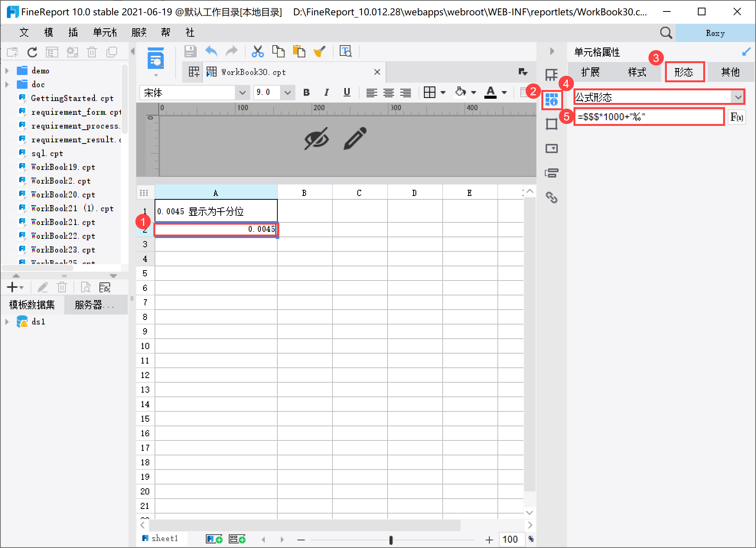Toggle italic formatting
Screen dimensions: 756x548
[x=326, y=93]
